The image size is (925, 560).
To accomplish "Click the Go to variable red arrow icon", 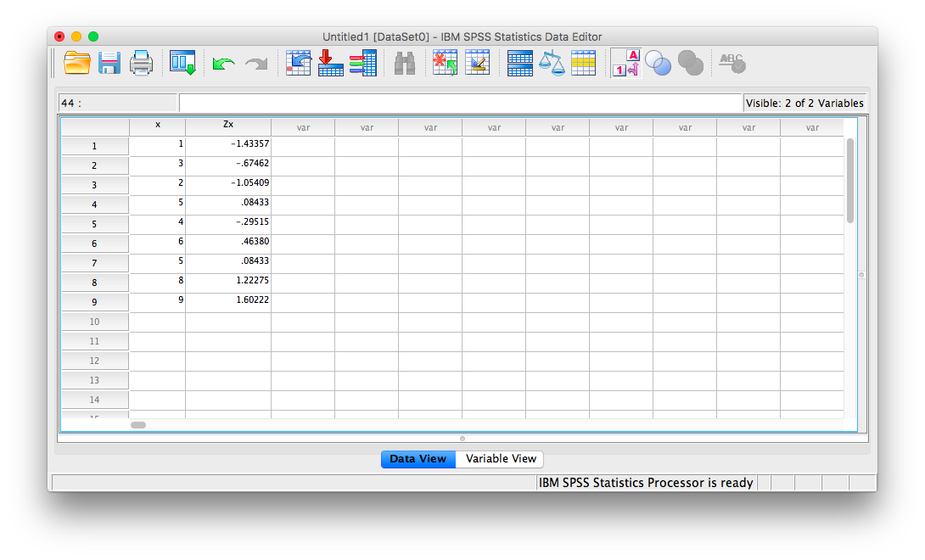I will pyautogui.click(x=330, y=64).
